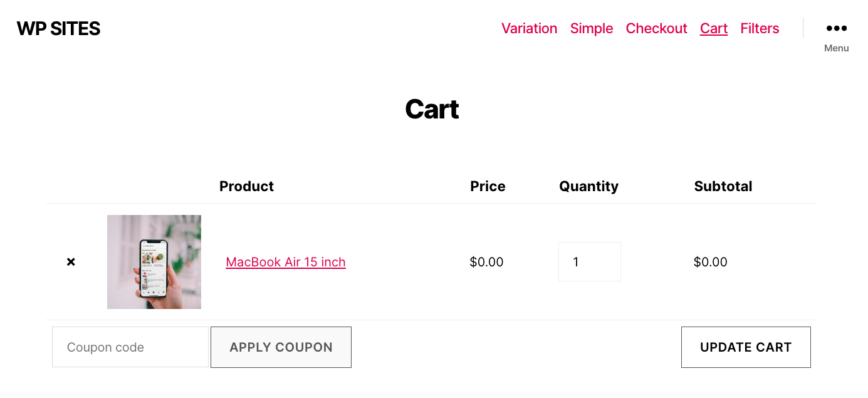Viewport: 868px width, 398px height.
Task: Open the Variation navigation link
Action: 529,29
